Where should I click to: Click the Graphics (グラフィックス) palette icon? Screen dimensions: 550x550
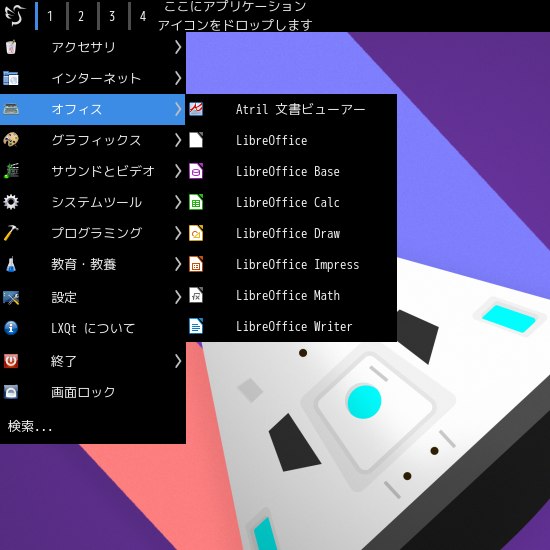(11, 140)
